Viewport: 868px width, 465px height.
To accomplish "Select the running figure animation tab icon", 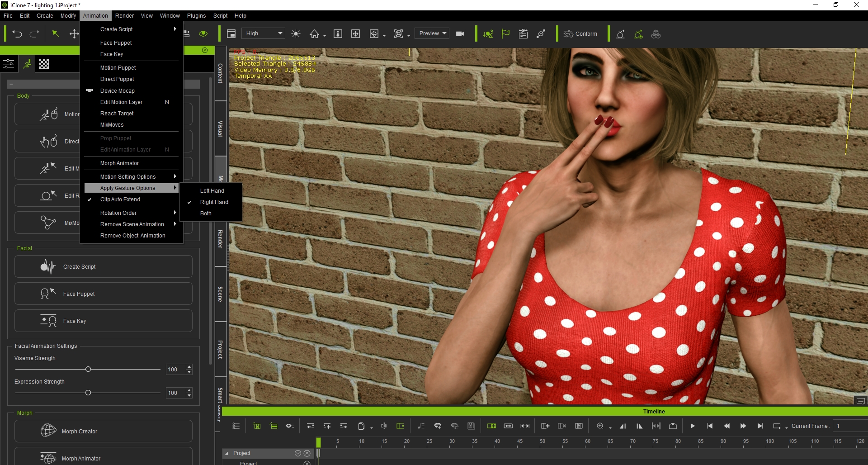I will pyautogui.click(x=28, y=64).
